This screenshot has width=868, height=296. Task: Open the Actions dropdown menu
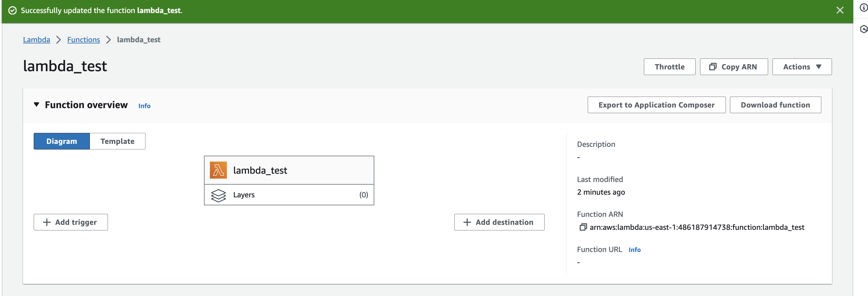[x=801, y=67]
